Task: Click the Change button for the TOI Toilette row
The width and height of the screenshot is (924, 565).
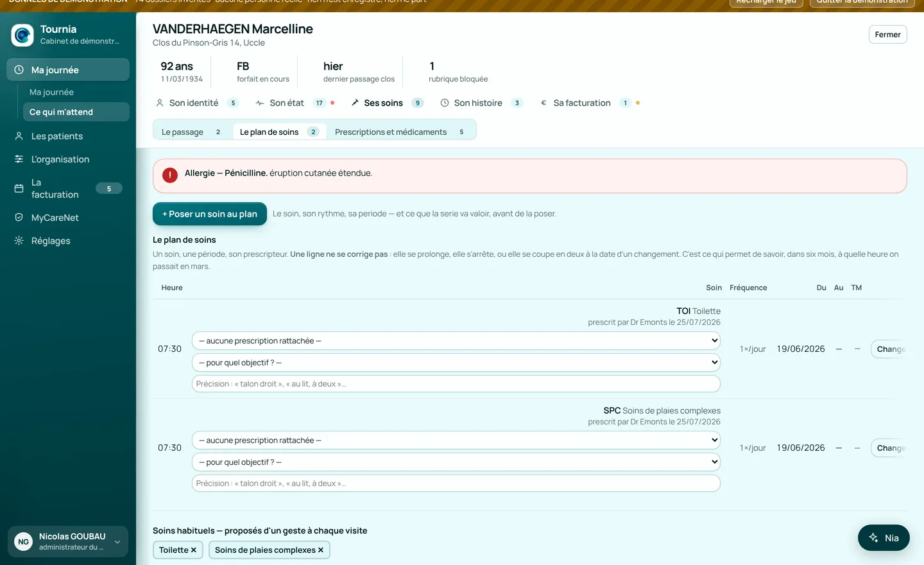Action: [x=888, y=349]
